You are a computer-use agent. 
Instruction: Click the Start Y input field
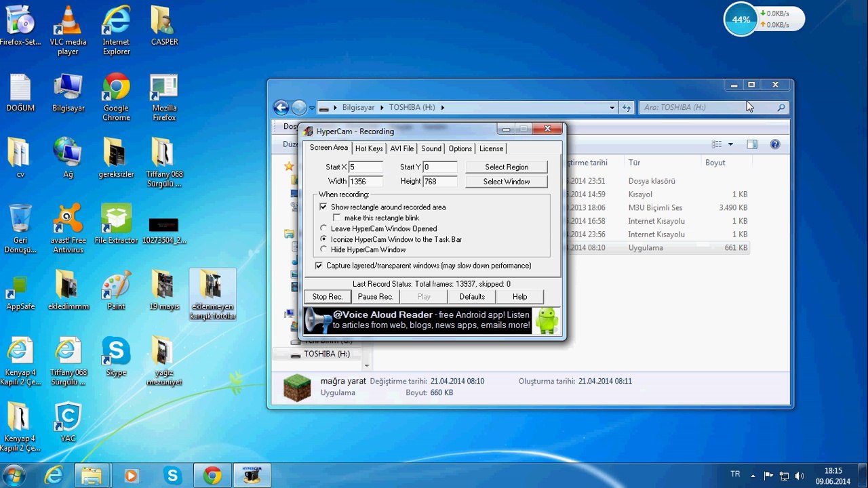pos(439,167)
